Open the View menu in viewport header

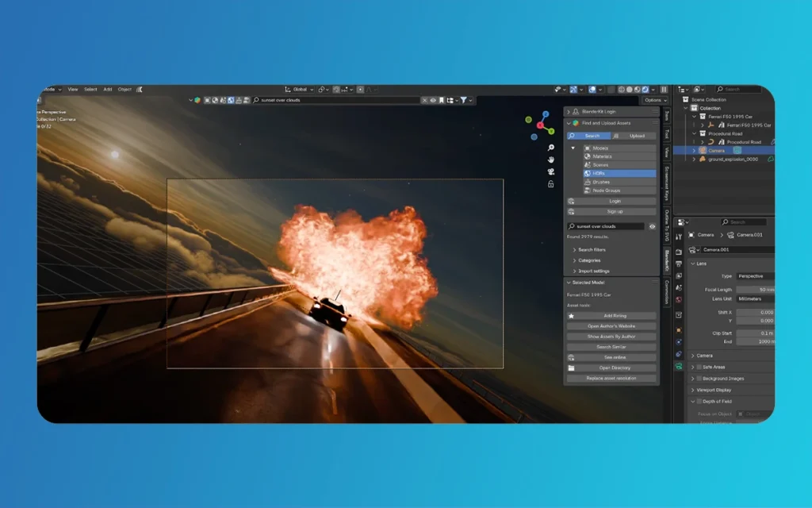pyautogui.click(x=73, y=89)
